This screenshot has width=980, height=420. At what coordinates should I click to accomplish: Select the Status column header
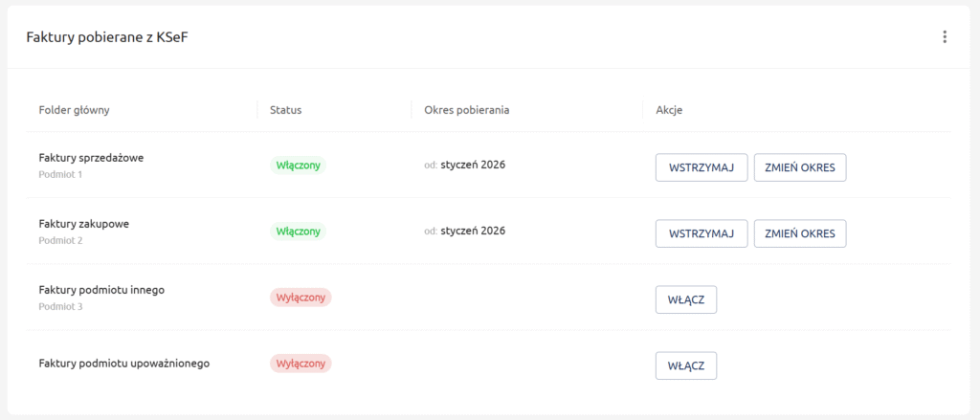point(286,110)
